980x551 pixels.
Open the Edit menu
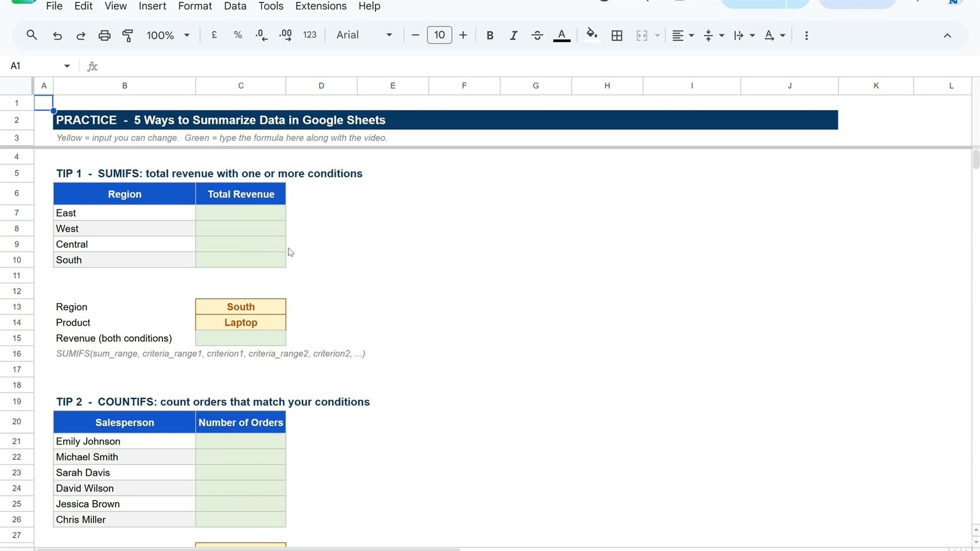[83, 6]
